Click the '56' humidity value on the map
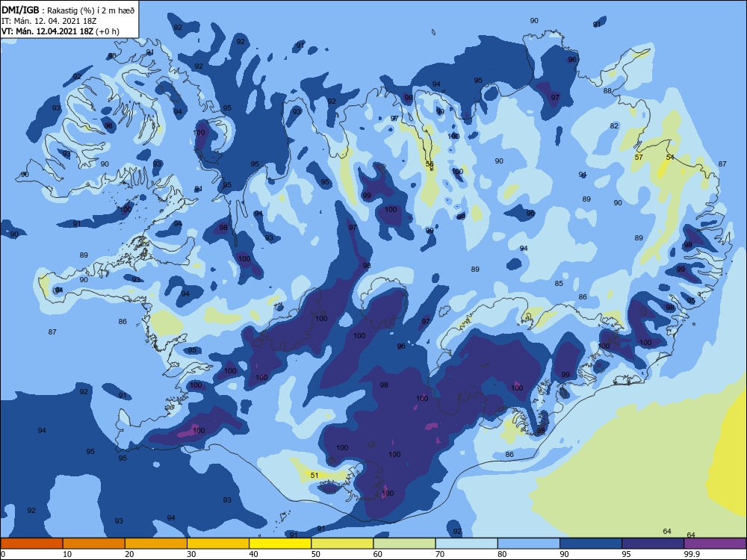Viewport: 747px width, 560px height. (x=430, y=164)
